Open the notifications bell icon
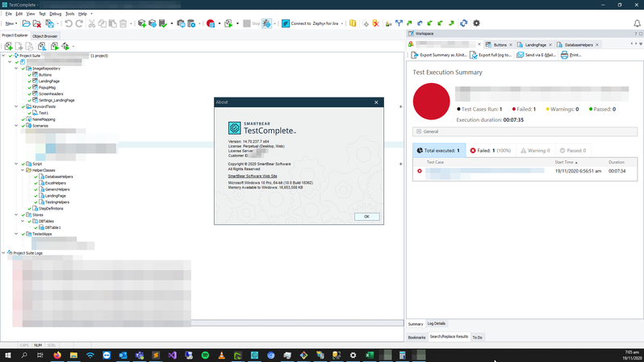The image size is (644, 362). [637, 23]
